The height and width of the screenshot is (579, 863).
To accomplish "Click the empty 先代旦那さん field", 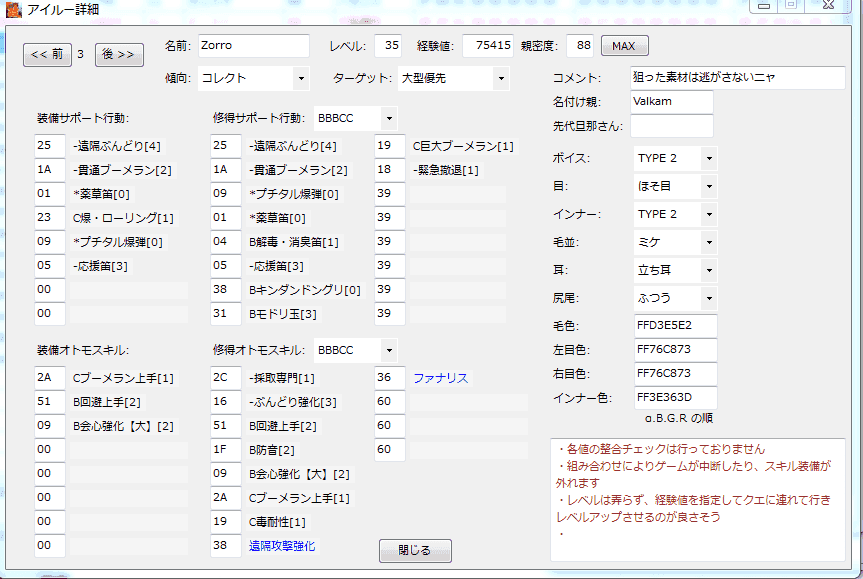I will click(x=671, y=126).
